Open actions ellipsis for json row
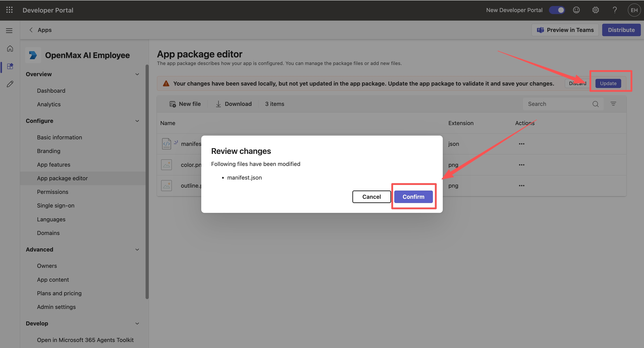Image resolution: width=644 pixels, height=348 pixels. (x=521, y=144)
